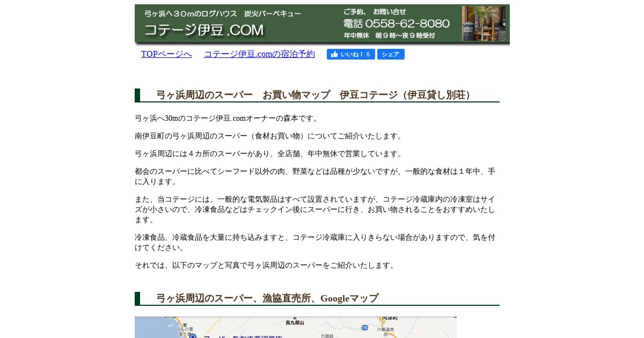
Task: Click the banner text 年中無休 朝9時〜夜9時受付
Action: pos(389,35)
